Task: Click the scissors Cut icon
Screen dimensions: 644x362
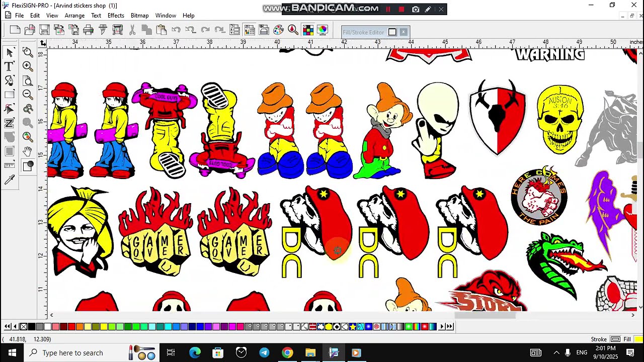Action: 132,30
